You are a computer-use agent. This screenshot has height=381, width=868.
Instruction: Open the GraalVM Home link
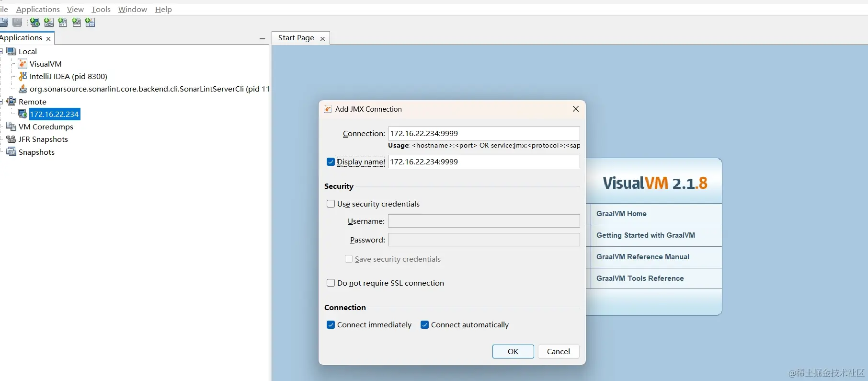pos(621,214)
